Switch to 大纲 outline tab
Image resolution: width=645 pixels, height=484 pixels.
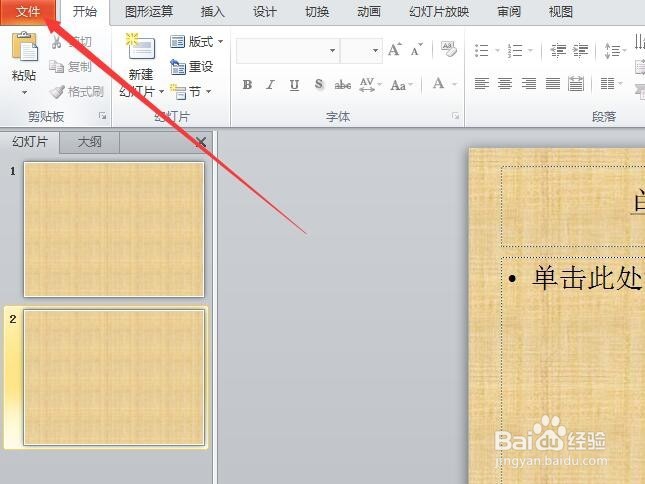pos(89,142)
